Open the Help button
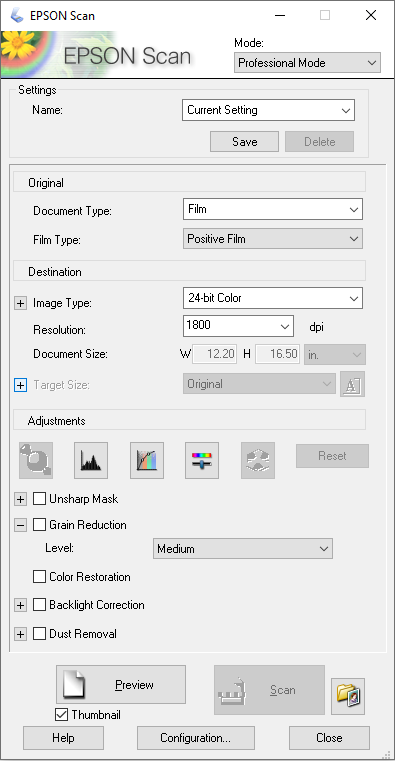Screen dimensions: 395x761 (63, 738)
